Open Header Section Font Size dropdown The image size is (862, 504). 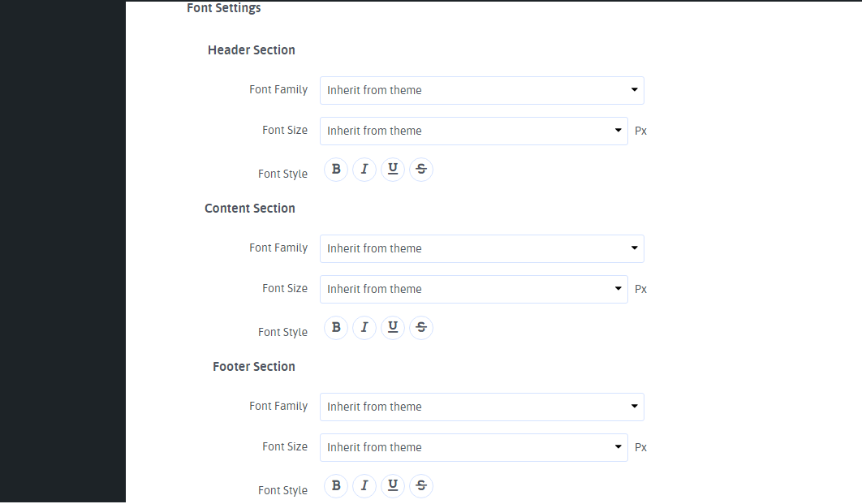[x=474, y=131]
